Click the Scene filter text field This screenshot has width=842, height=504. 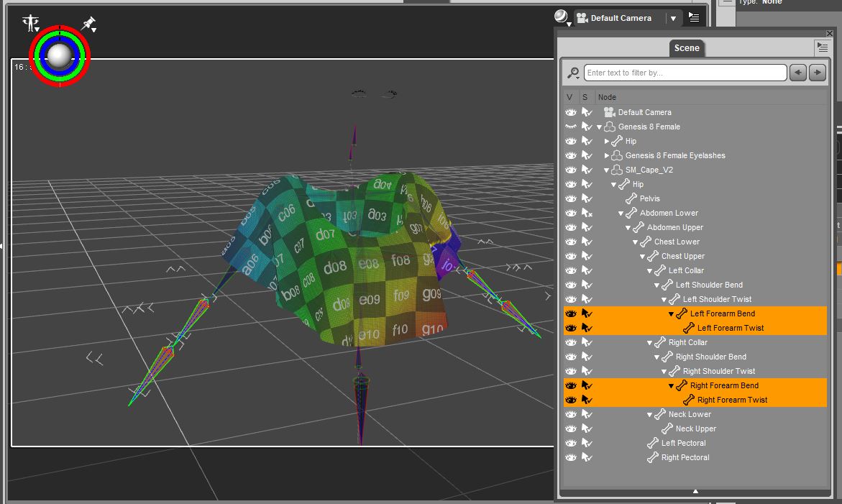[685, 73]
